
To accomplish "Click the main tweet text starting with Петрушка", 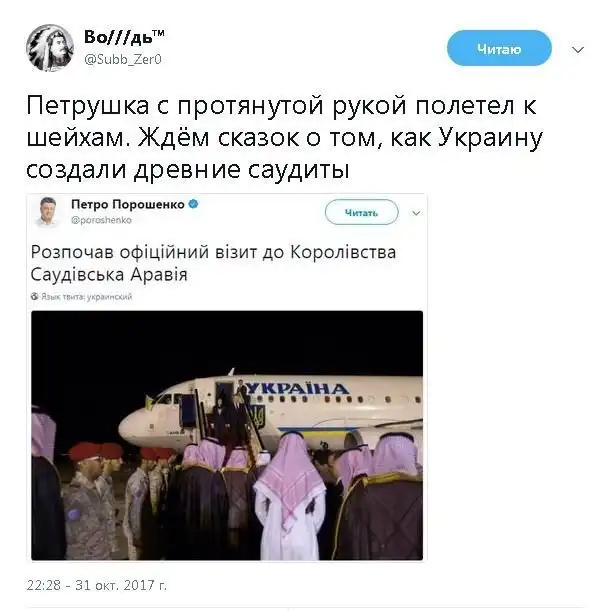I will pyautogui.click(x=284, y=137).
